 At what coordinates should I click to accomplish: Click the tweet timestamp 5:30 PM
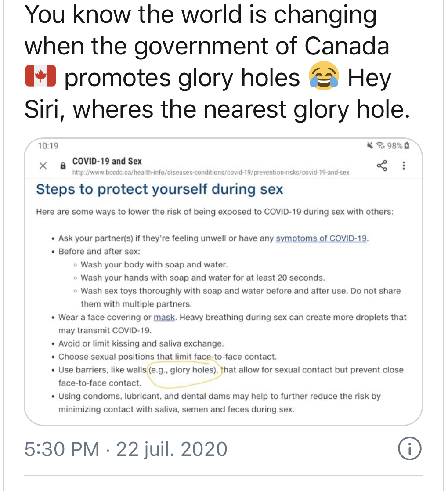coord(61,449)
